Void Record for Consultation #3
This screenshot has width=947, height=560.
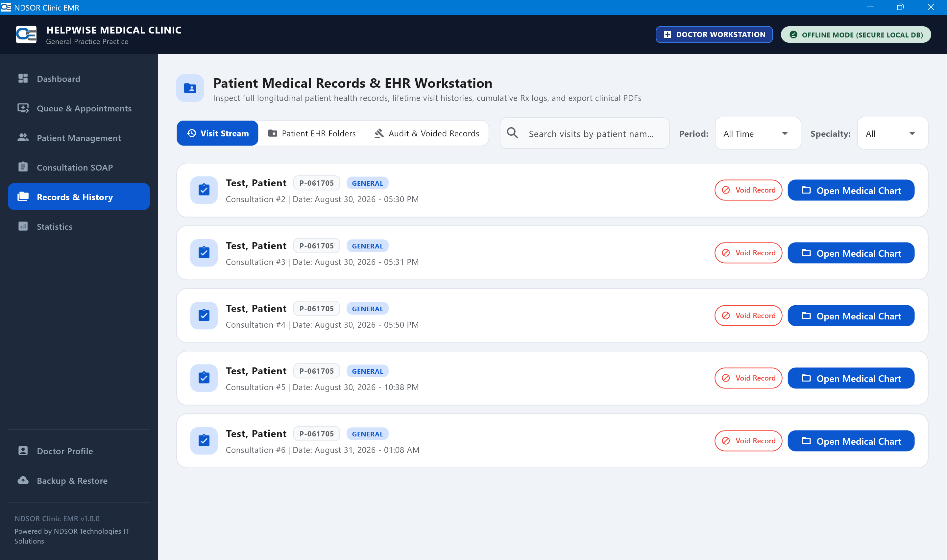point(748,253)
